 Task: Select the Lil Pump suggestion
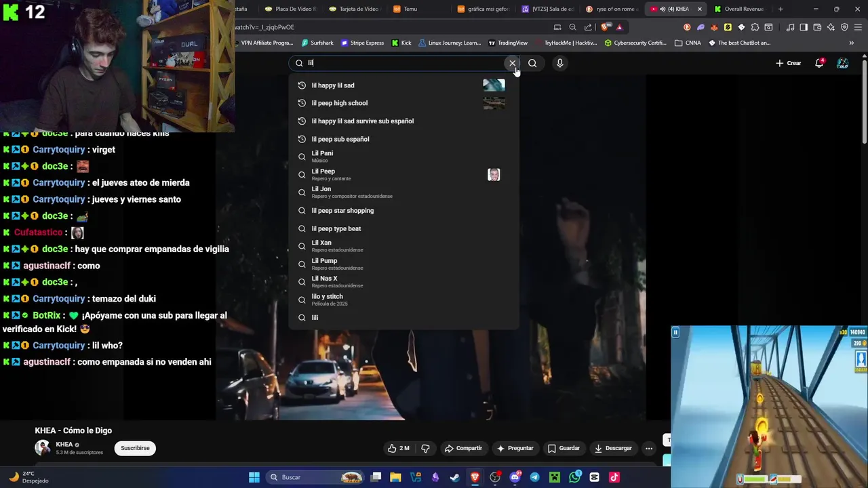pyautogui.click(x=403, y=264)
